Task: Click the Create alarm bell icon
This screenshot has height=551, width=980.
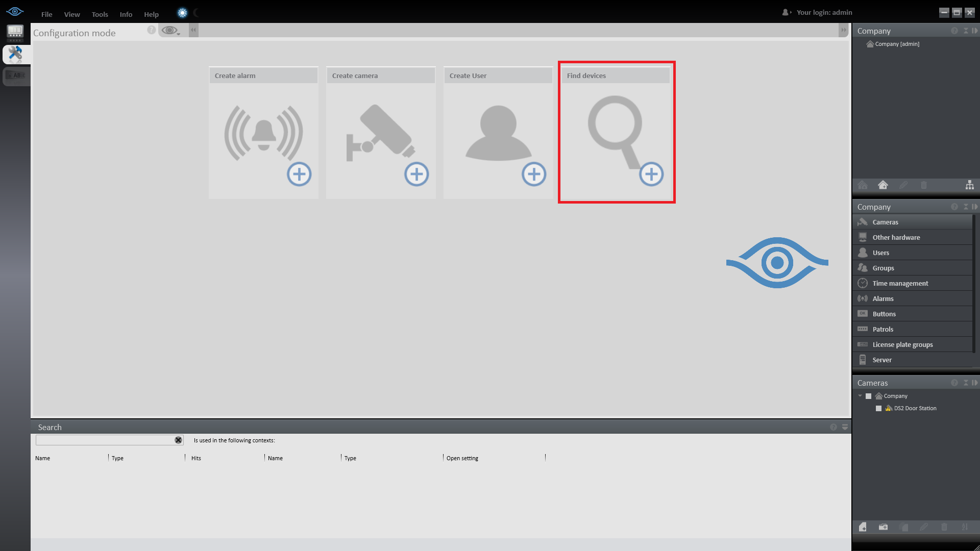Action: (263, 134)
